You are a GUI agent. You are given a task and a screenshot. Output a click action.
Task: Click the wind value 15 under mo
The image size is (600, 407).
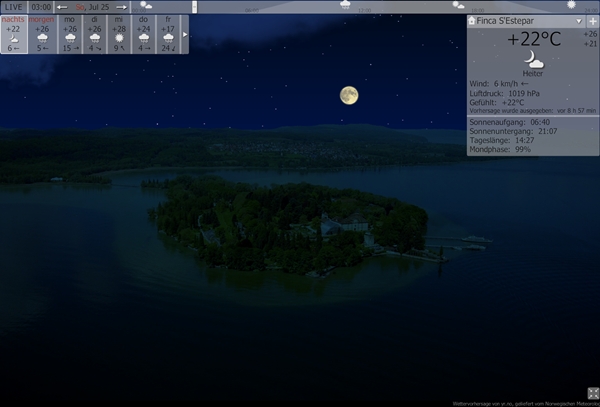point(67,48)
